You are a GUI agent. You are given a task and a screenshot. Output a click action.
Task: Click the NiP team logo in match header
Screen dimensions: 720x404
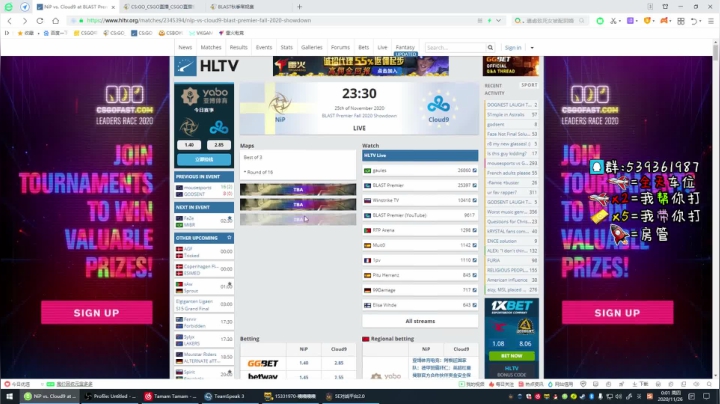tap(280, 104)
